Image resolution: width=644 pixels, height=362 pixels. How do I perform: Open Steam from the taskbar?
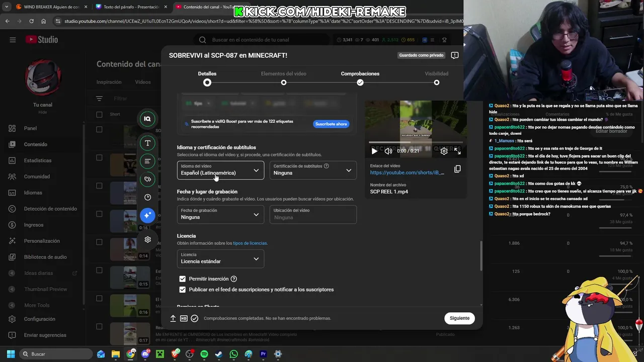[218, 354]
